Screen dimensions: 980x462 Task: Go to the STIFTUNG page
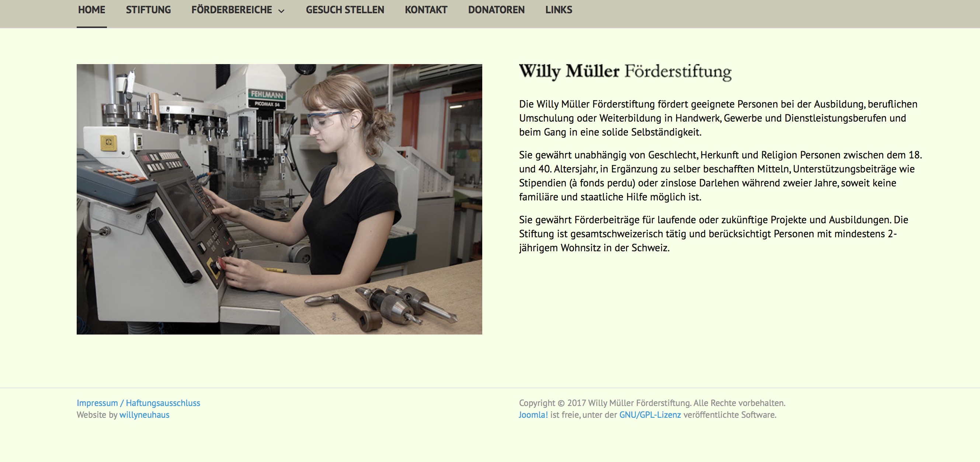148,10
